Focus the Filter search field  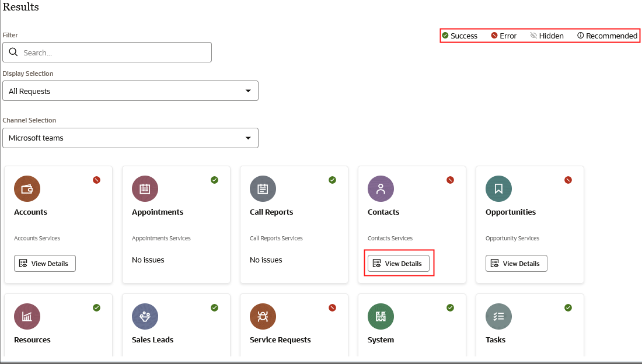pos(107,52)
